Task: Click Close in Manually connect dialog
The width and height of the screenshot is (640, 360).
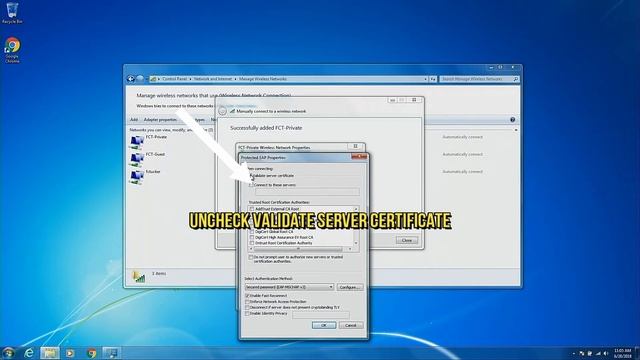Action: [407, 240]
